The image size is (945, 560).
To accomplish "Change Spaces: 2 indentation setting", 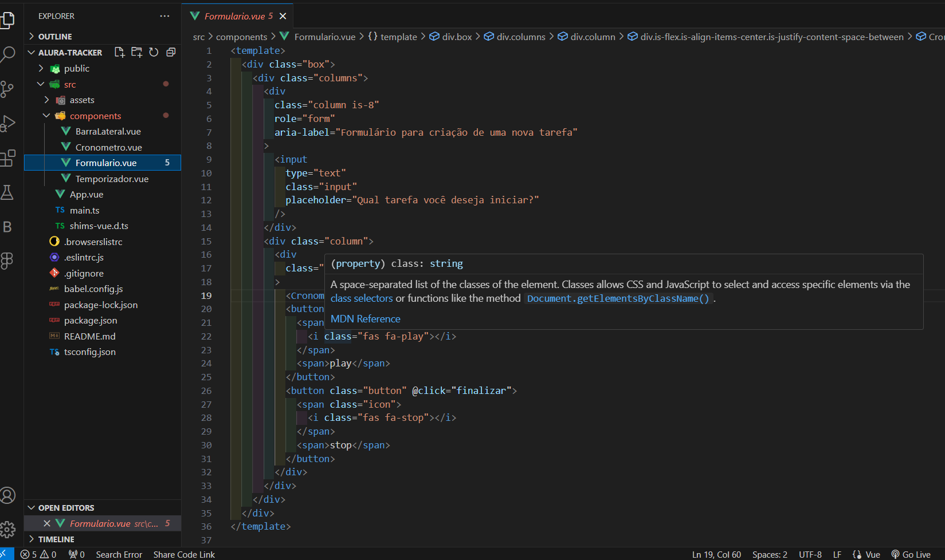I will coord(770,554).
